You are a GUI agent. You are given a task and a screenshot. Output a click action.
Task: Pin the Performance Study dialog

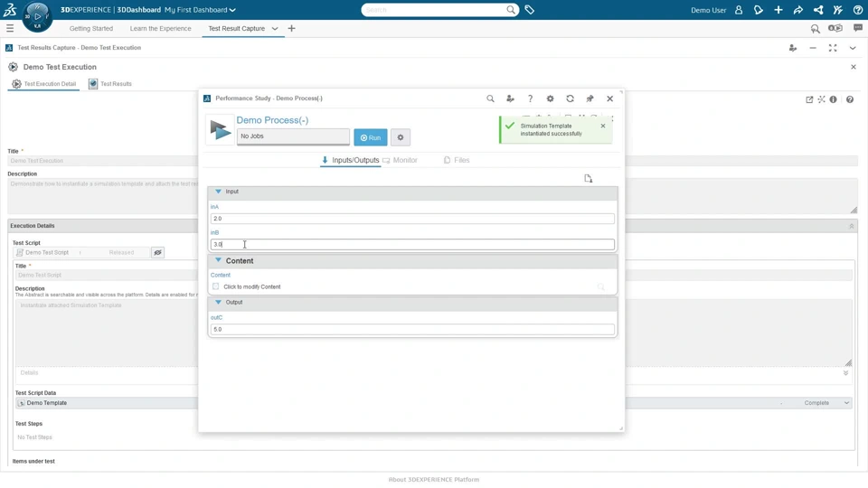tap(590, 99)
